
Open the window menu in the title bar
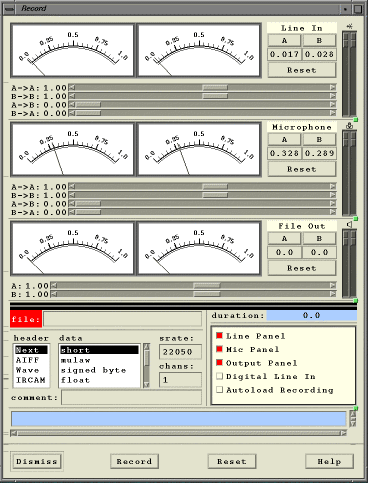tap(9, 9)
